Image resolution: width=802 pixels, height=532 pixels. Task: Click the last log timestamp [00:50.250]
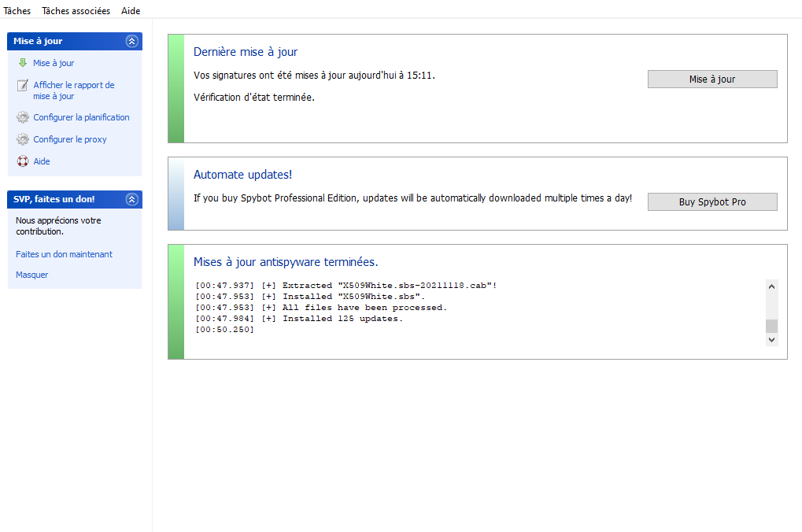coord(224,330)
